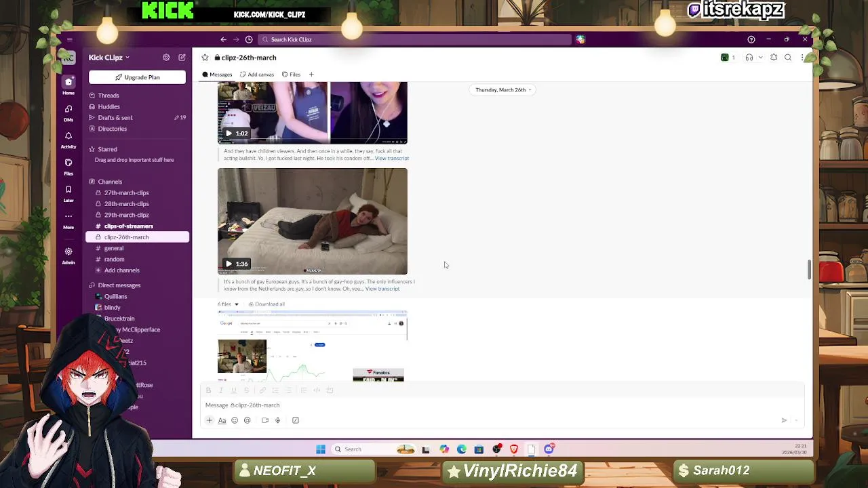This screenshot has width=868, height=488.
Task: Open Home in the left rail
Action: [x=68, y=85]
